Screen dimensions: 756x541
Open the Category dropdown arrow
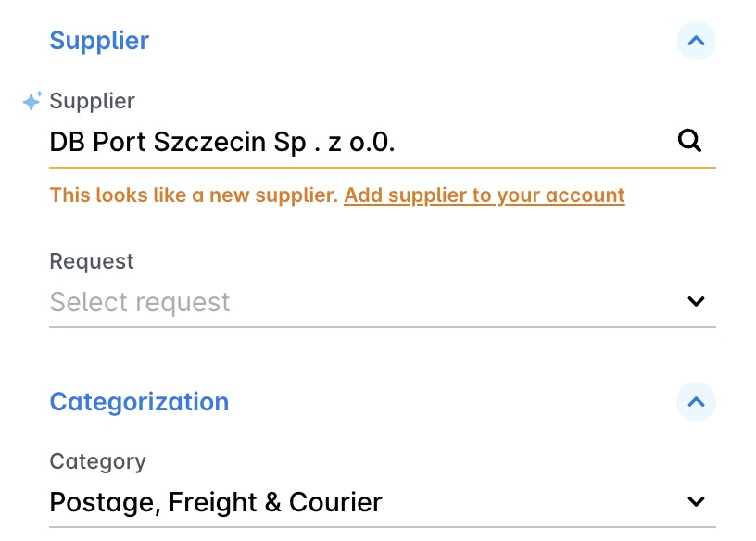(x=697, y=502)
